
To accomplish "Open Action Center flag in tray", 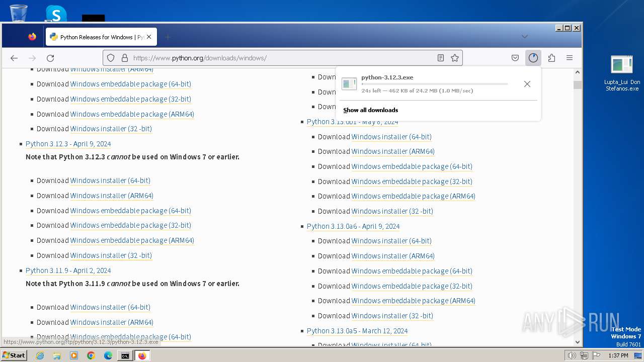I will tap(596, 355).
